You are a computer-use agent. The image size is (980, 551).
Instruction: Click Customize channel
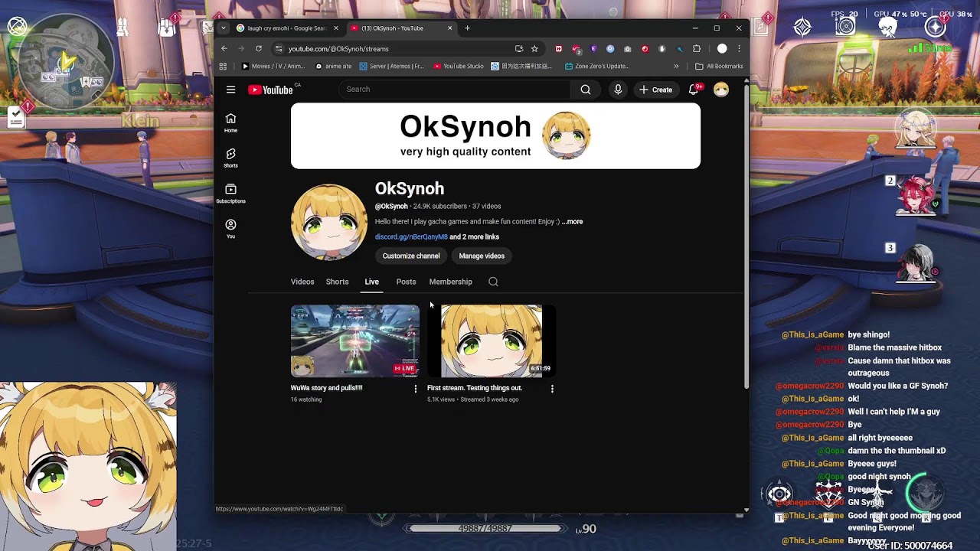411,256
